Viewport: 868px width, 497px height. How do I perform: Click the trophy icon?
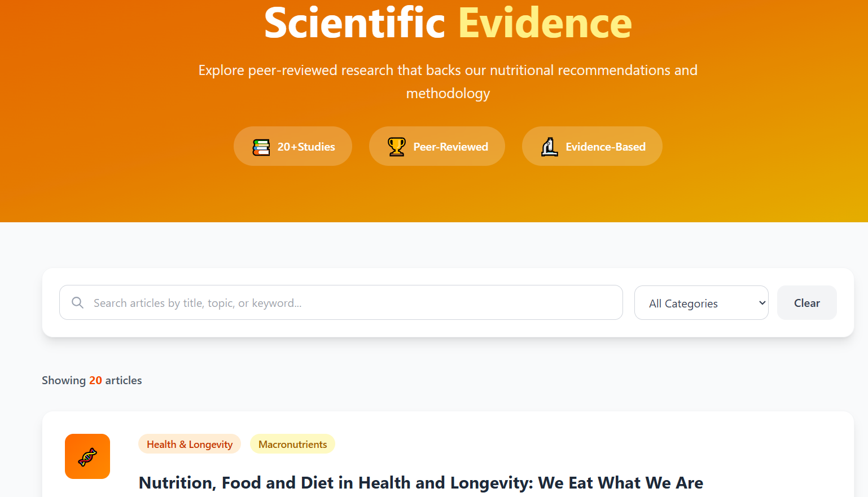click(396, 147)
